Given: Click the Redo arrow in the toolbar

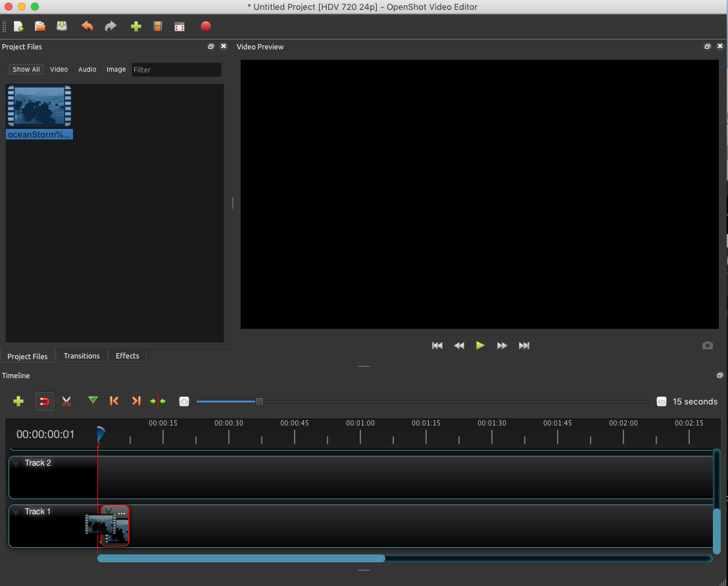Looking at the screenshot, I should 110,26.
